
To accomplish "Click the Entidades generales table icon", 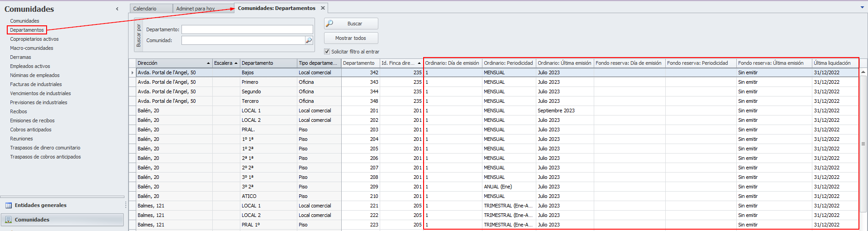I will [x=8, y=205].
